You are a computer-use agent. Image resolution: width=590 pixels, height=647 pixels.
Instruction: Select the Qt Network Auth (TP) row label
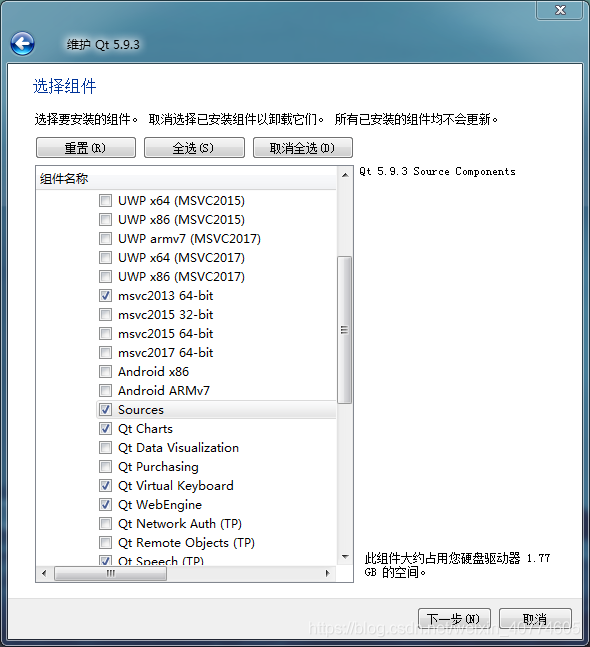click(180, 524)
